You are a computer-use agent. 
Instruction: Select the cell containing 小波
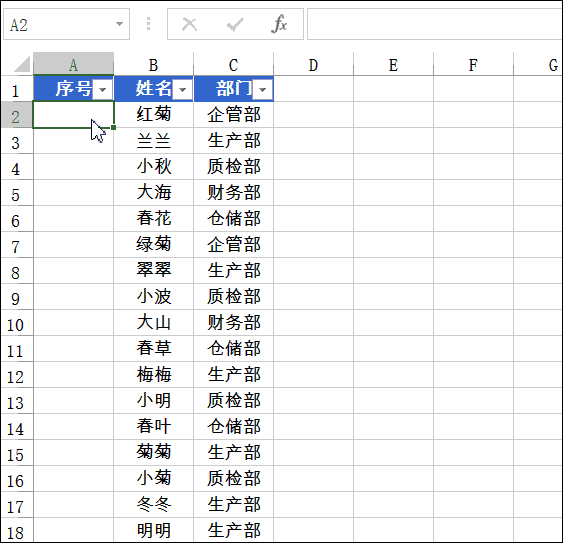click(154, 297)
